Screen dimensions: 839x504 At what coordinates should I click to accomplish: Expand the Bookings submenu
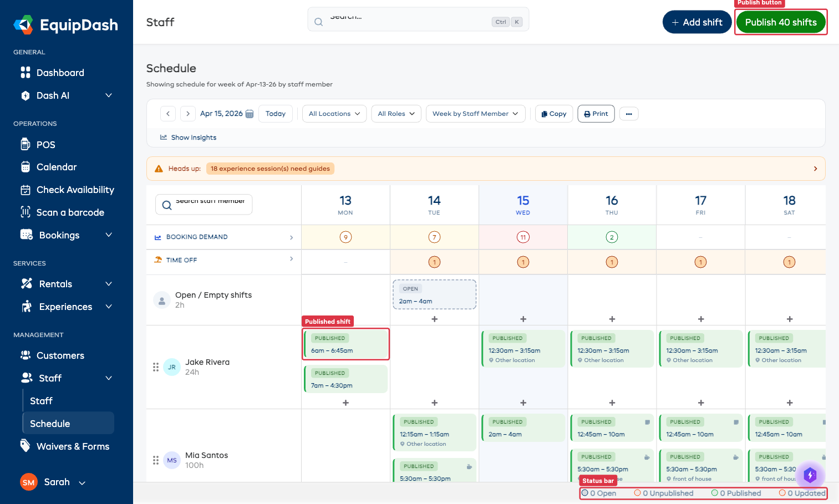pos(67,235)
